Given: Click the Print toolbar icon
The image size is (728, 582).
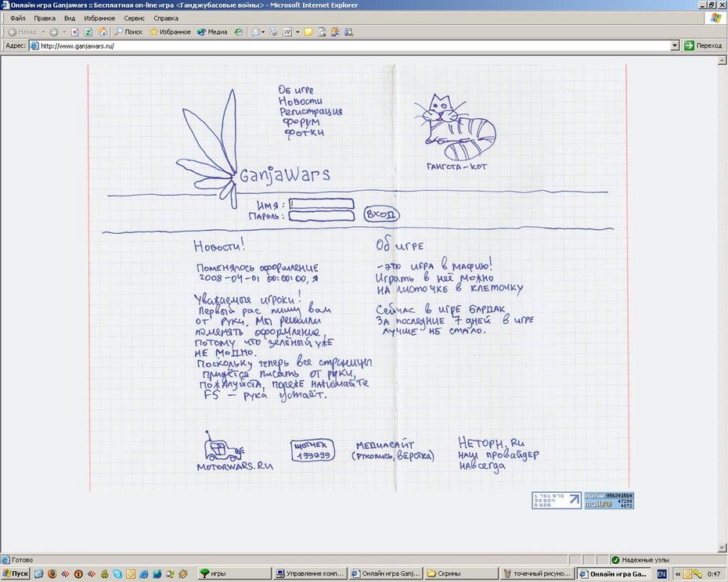Looking at the screenshot, I should tap(273, 32).
